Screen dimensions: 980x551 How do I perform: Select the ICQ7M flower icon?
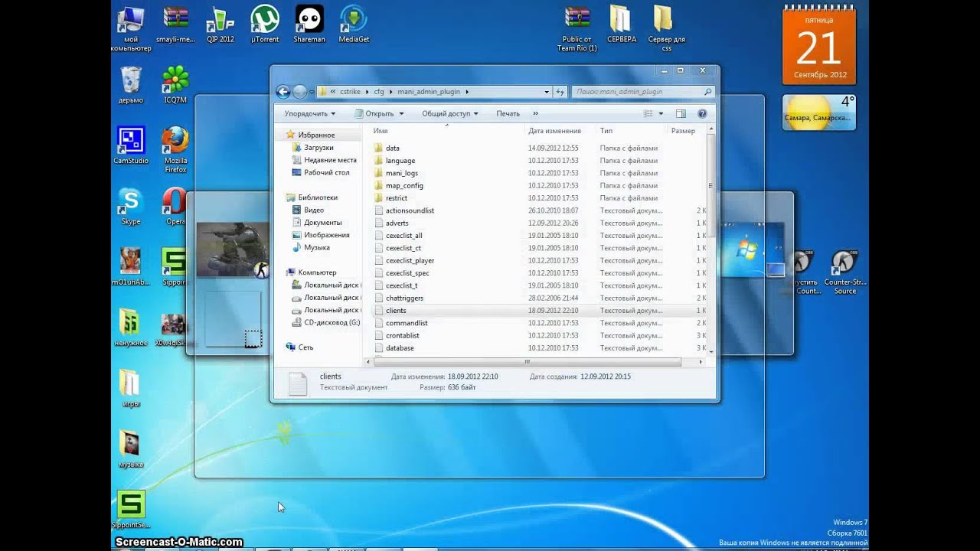point(175,84)
